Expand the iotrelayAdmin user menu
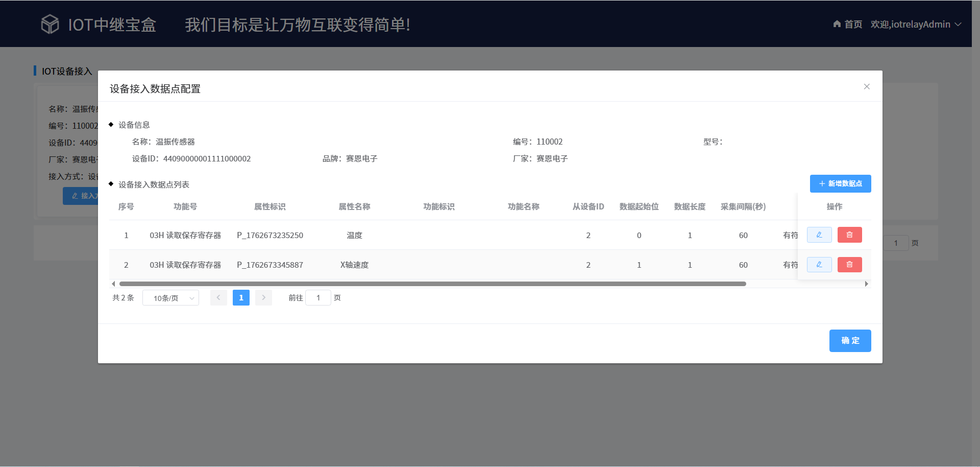 tap(958, 24)
